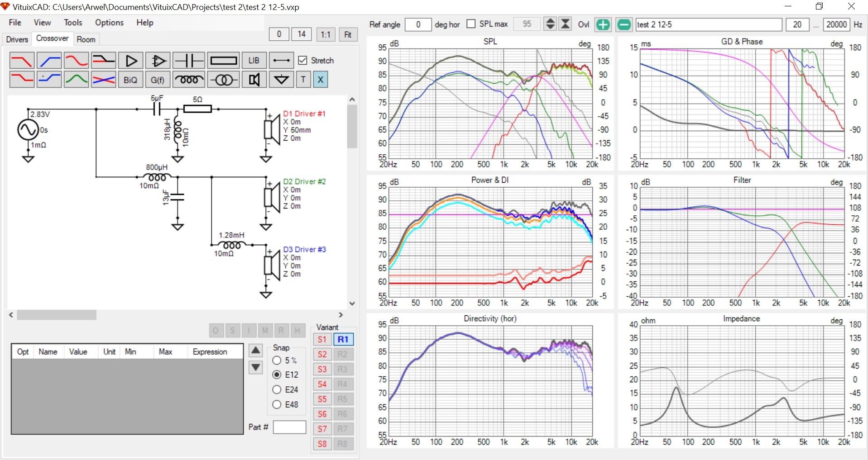Select the red all-pass S-curve block

pyautogui.click(x=76, y=60)
